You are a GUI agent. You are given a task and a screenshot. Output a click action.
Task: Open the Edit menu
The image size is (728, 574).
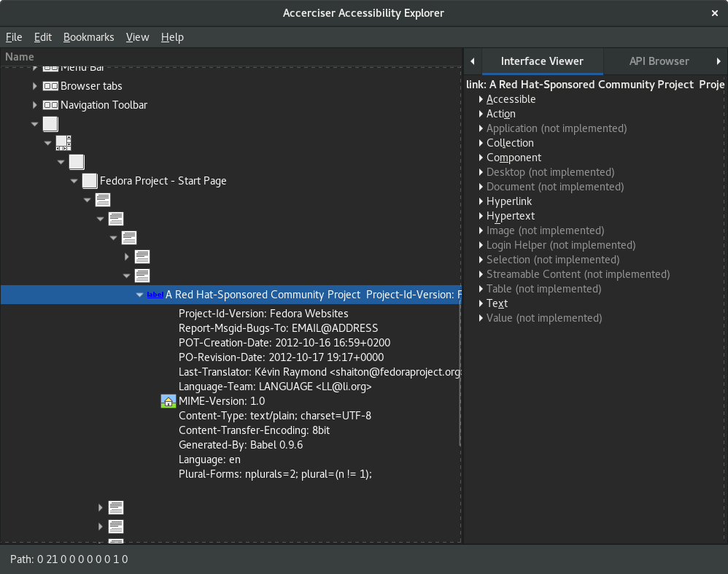pyautogui.click(x=43, y=37)
